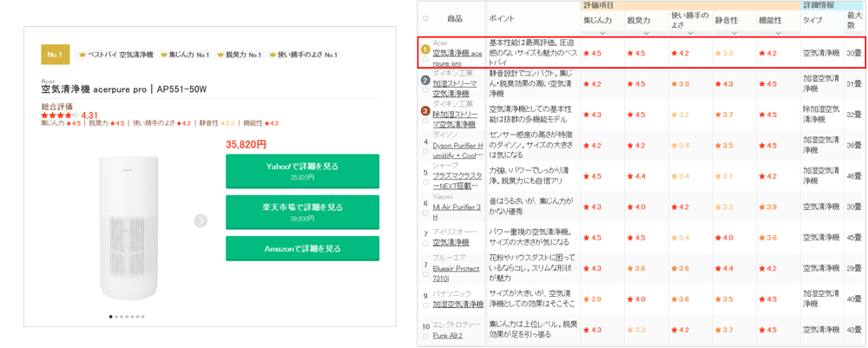868x348 pixels.
Task: Open the アイリスオーヤマ 空気清浄機 link
Action: click(x=450, y=242)
